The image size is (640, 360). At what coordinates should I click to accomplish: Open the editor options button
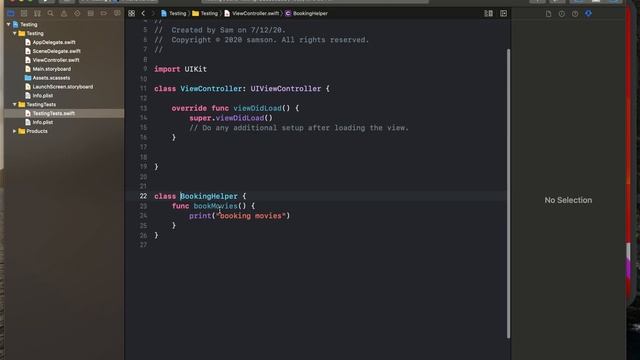pos(489,13)
